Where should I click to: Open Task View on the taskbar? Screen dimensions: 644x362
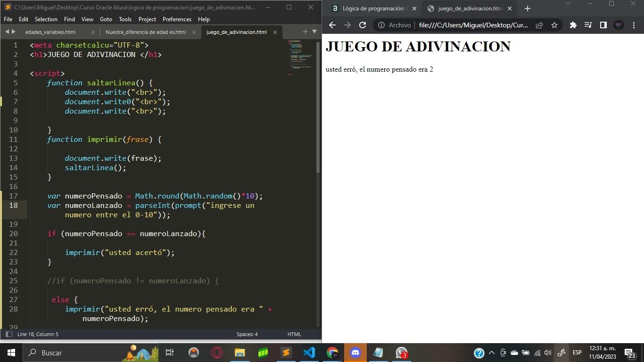[x=170, y=353]
